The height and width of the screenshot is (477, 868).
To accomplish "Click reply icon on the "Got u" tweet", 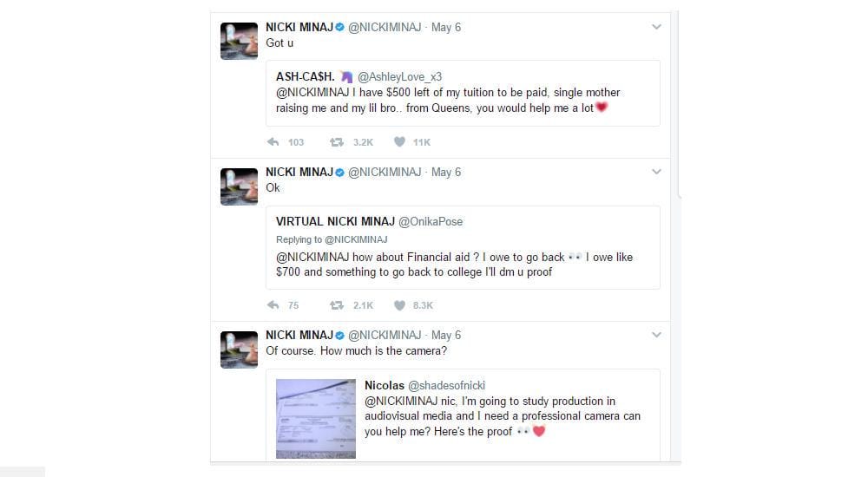I will click(273, 142).
